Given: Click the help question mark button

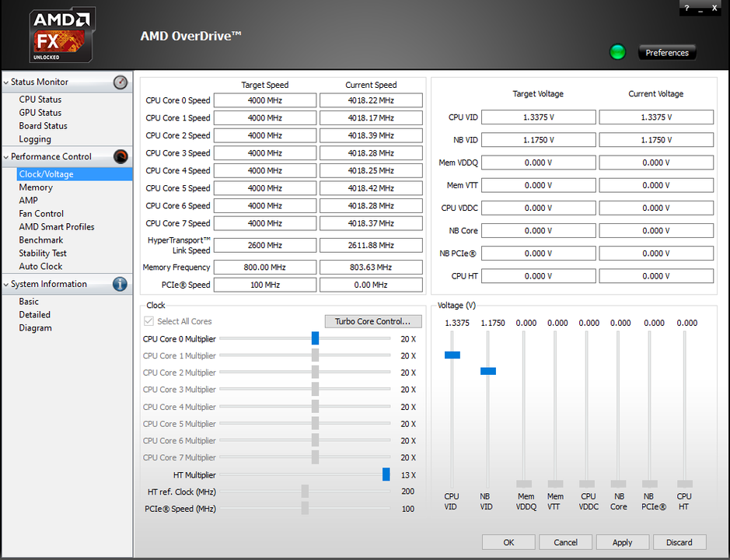Looking at the screenshot, I should [686, 8].
